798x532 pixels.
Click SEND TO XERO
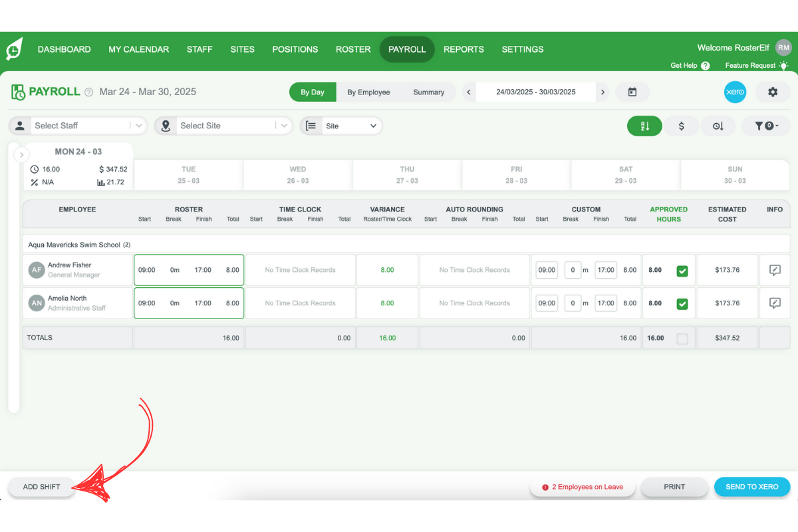click(752, 487)
